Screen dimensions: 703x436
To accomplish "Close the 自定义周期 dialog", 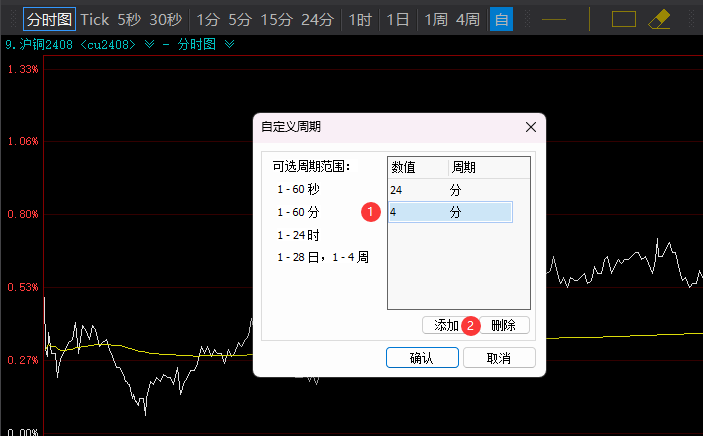I will tap(531, 127).
